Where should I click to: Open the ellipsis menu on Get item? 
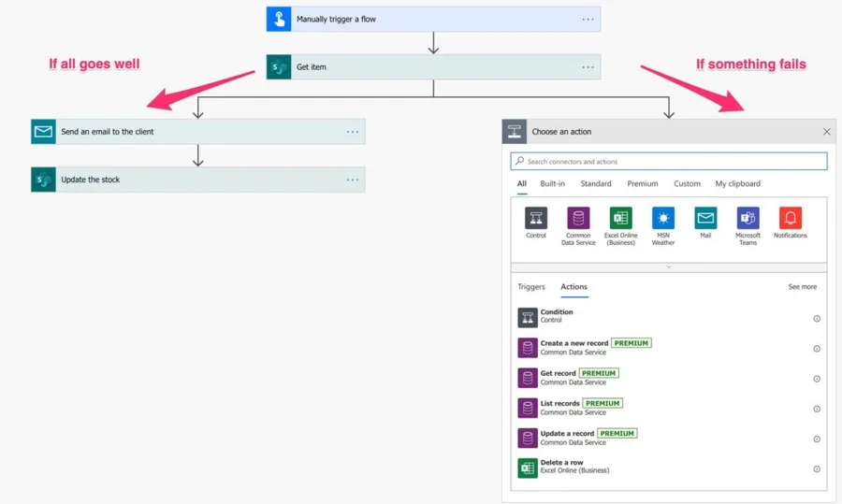pos(588,67)
